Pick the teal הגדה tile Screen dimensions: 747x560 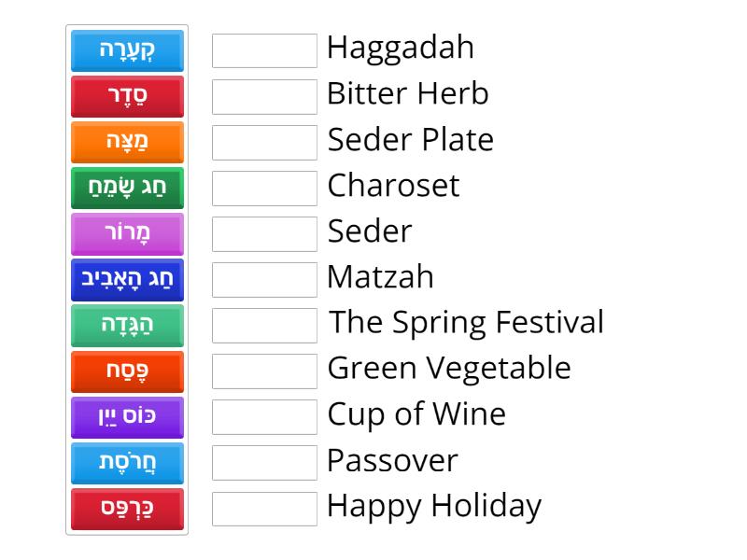127,326
